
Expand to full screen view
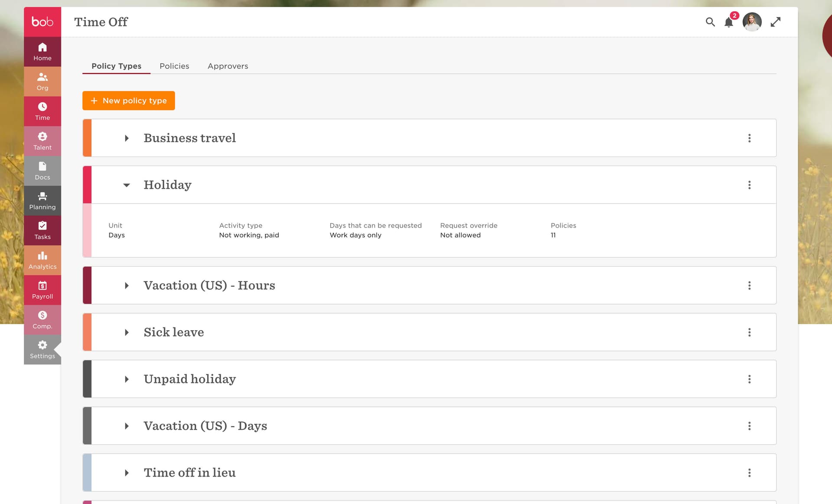click(x=776, y=22)
